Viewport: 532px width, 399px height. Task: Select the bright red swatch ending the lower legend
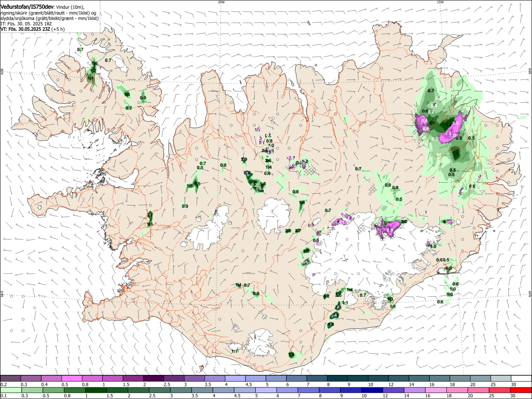[521, 390]
